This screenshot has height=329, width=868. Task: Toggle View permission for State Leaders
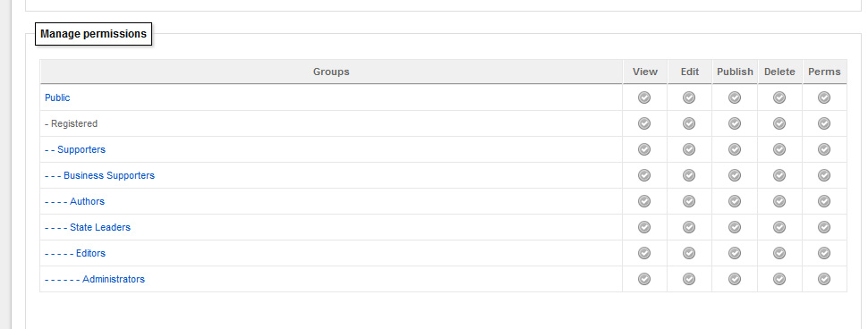643,227
